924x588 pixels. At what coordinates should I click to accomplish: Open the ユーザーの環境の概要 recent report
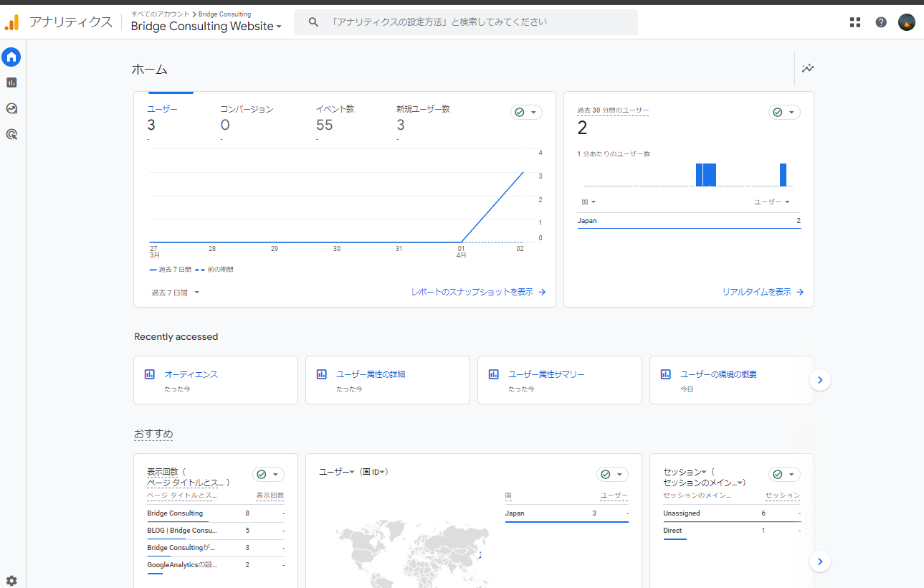pyautogui.click(x=718, y=374)
